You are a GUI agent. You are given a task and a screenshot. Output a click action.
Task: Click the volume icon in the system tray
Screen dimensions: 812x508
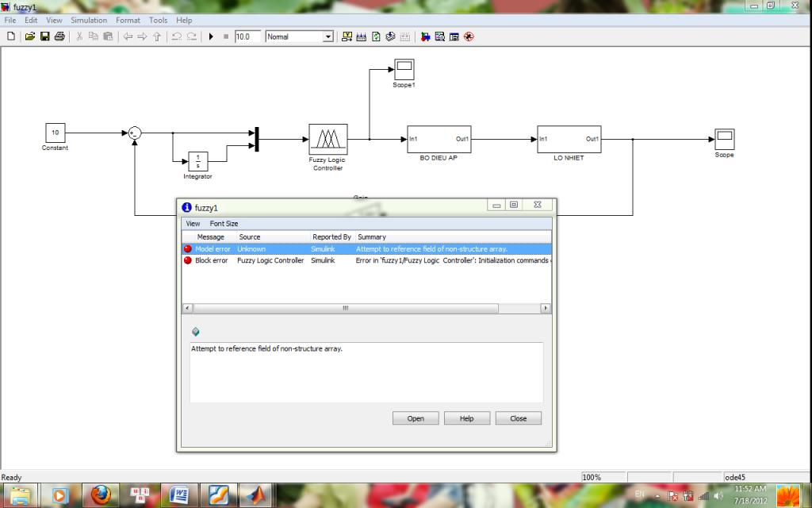coord(718,496)
